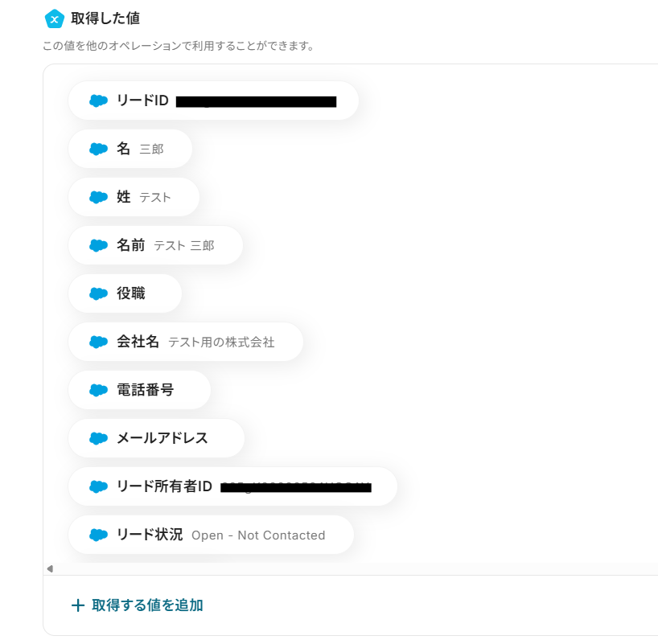Pick the メールアドレス value chip label

point(162,438)
